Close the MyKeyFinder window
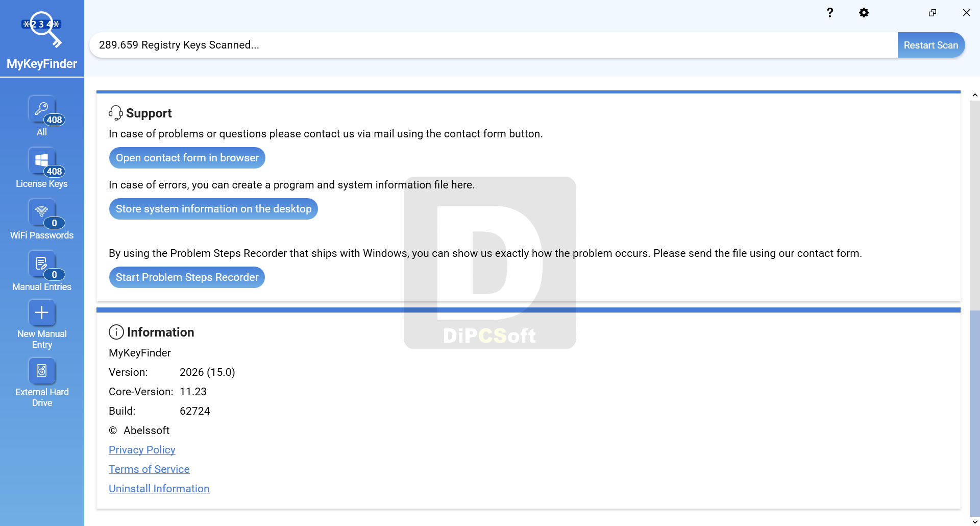The height and width of the screenshot is (526, 980). pos(966,13)
